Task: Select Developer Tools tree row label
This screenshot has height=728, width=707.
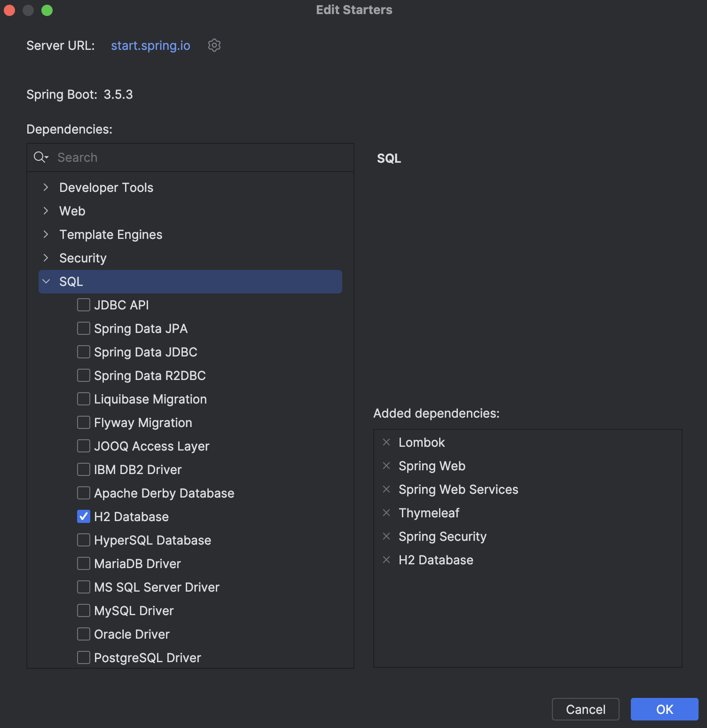Action: 106,188
